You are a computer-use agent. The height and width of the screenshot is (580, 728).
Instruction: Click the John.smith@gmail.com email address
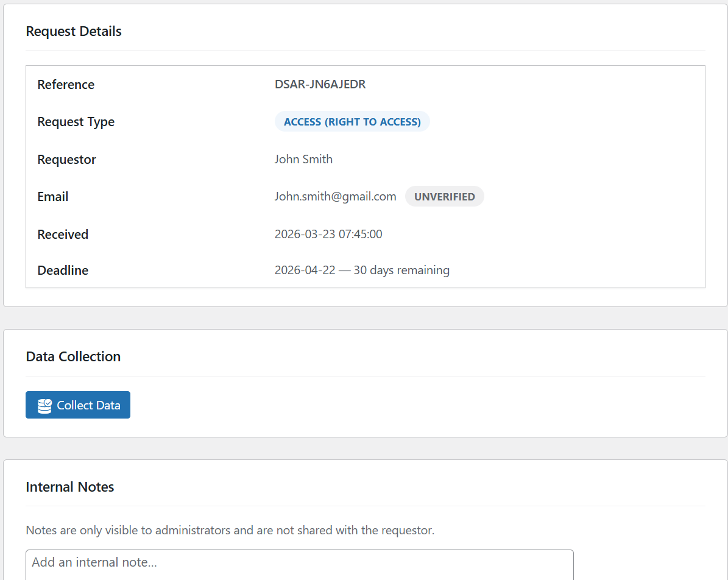pos(335,197)
